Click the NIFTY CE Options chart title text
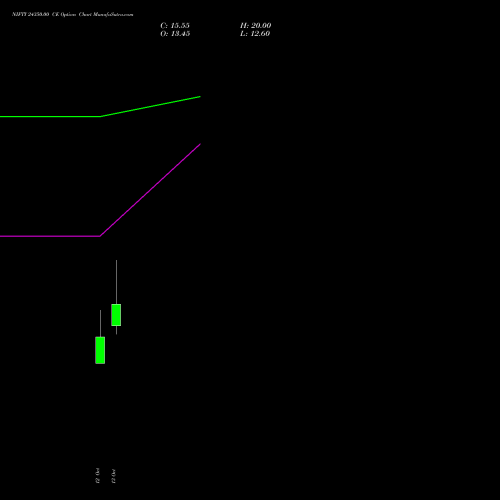 coord(73,14)
